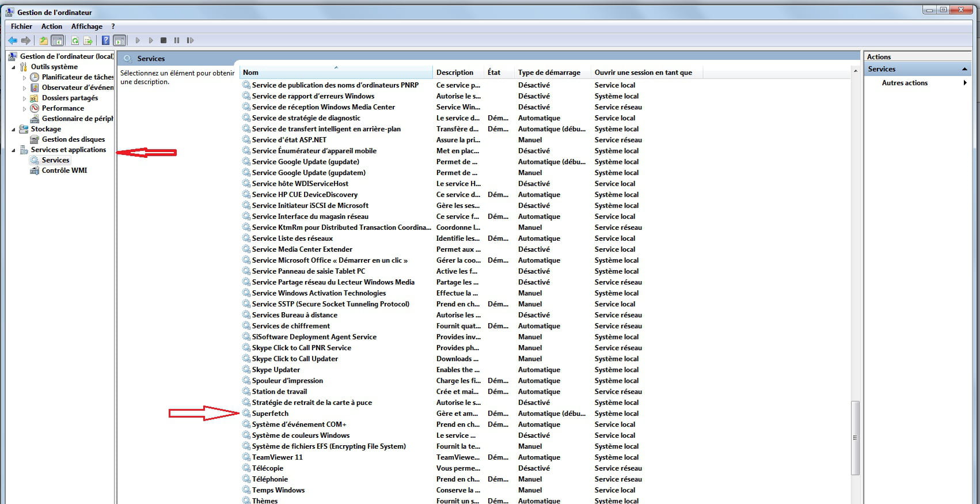Refresh the list with the toolbar icon
The width and height of the screenshot is (980, 504).
pyautogui.click(x=75, y=40)
